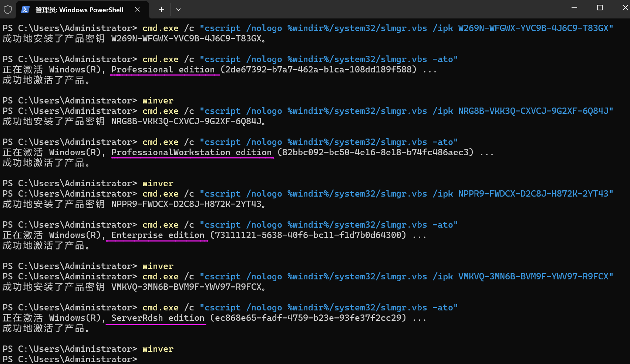Screen dimensions: 630x364
Task: Click "成功地激活了产品。" below the ProfessionalWorkstation edition line
Action: tap(46, 163)
